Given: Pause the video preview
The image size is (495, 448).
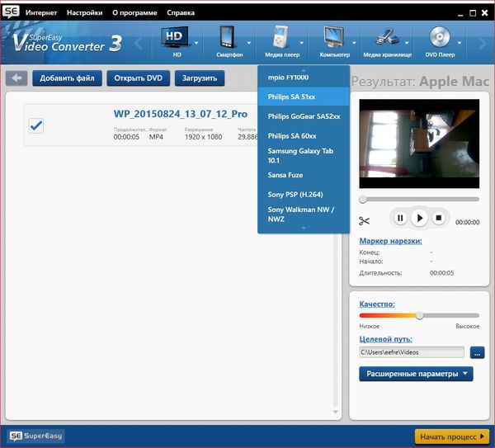Looking at the screenshot, I should [400, 219].
